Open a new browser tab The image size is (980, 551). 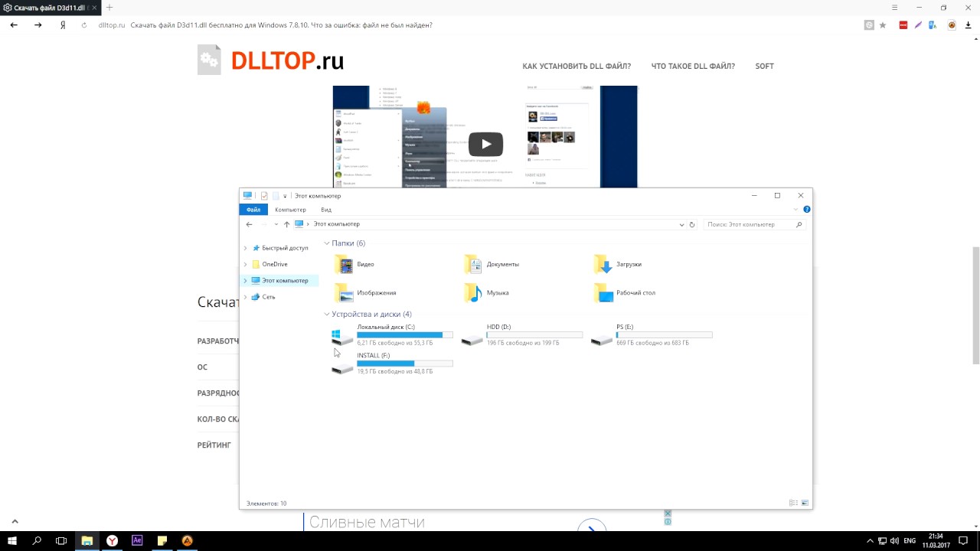(x=109, y=8)
